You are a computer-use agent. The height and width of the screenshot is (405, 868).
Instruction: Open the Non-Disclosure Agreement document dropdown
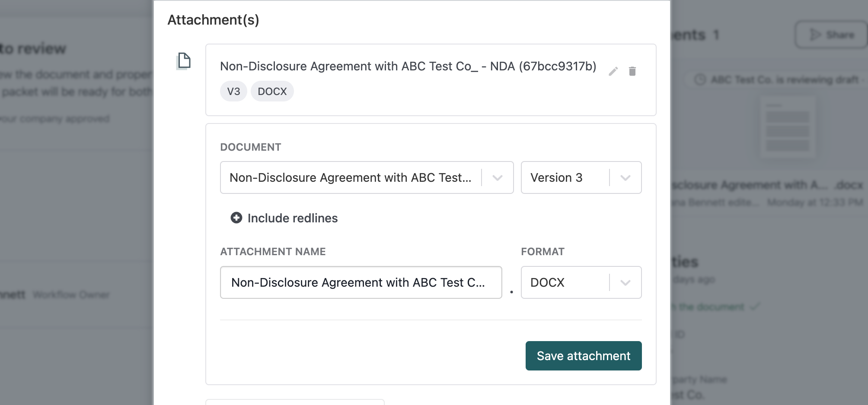pos(367,177)
